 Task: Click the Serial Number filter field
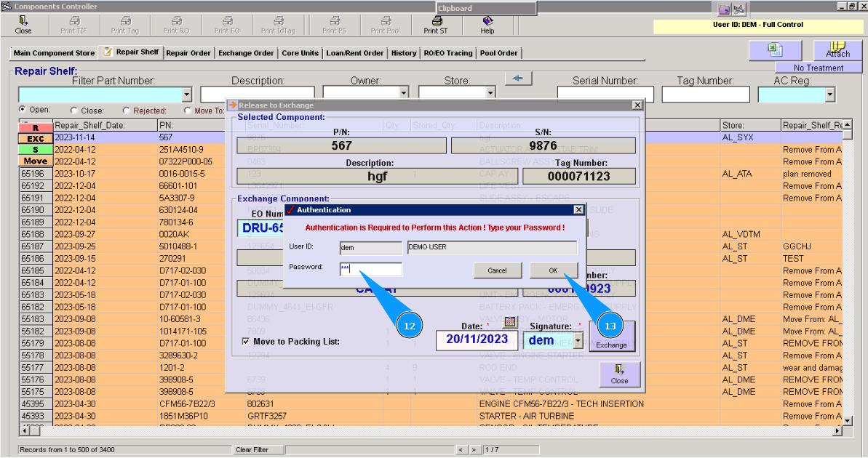(605, 95)
